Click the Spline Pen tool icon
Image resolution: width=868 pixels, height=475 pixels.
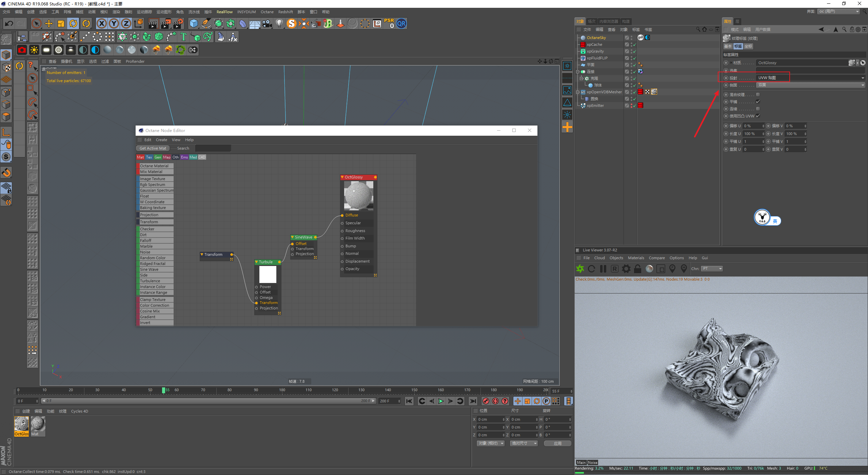click(x=206, y=23)
